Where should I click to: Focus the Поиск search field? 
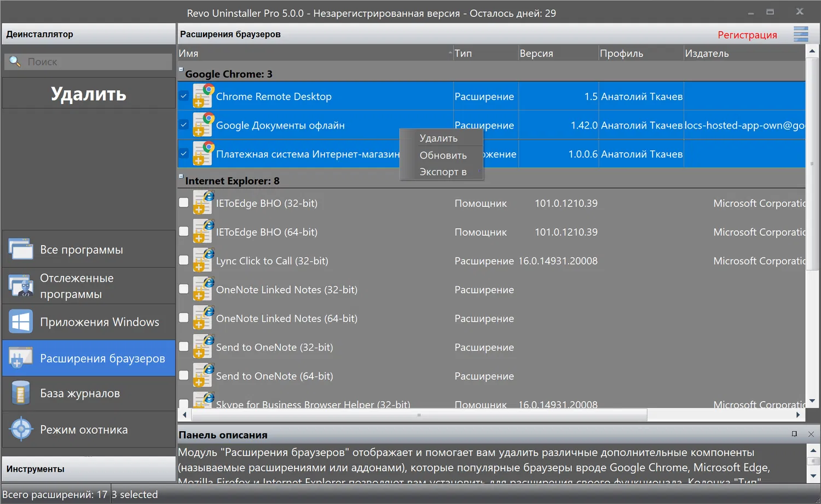(88, 62)
